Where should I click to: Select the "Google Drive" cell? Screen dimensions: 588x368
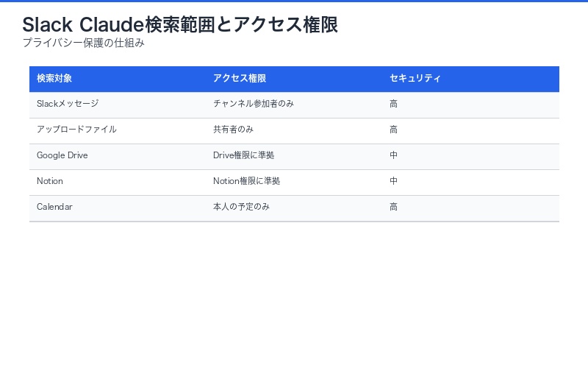(62, 156)
